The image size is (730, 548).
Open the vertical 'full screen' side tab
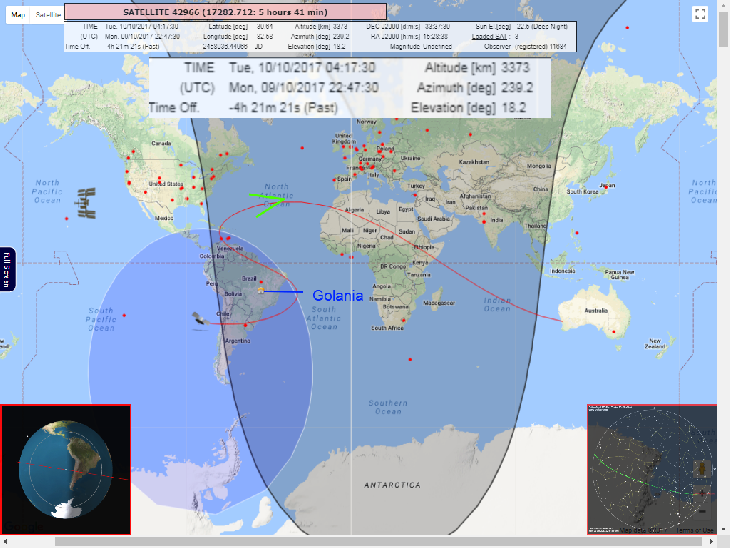pos(6,270)
